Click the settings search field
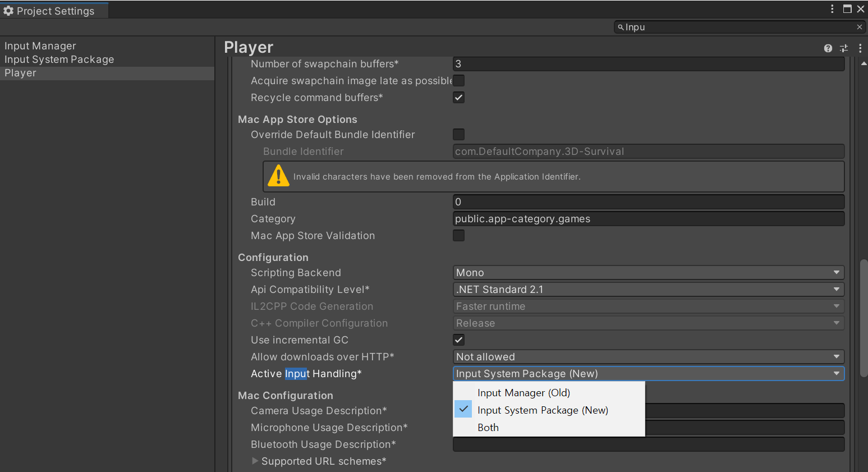Screen dimensions: 868x472 coord(740,27)
